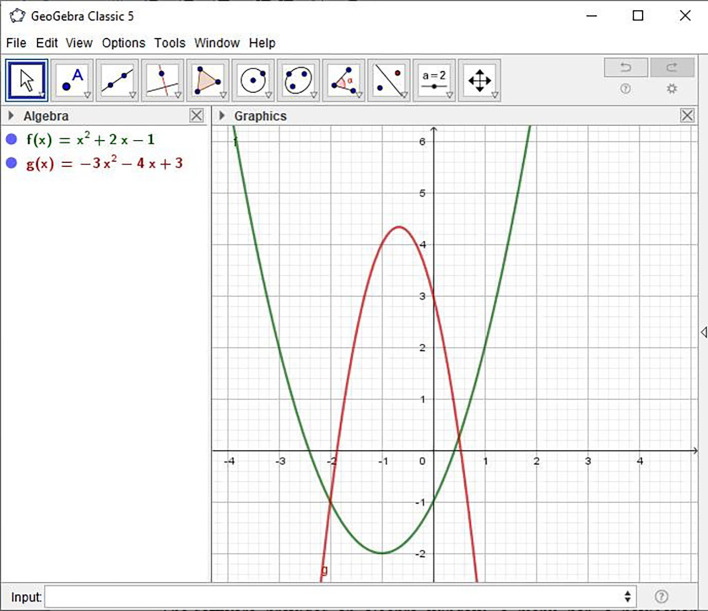The image size is (708, 611).
Task: Open the Edit menu
Action: click(47, 43)
